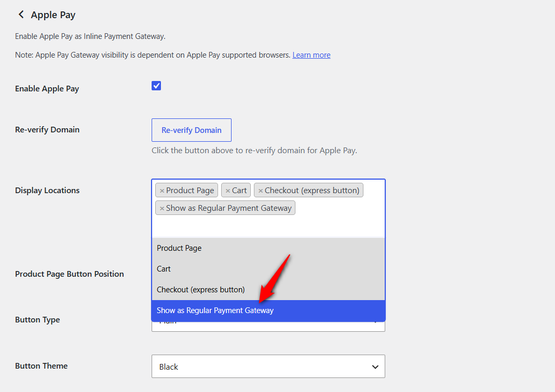Click the Enable Apple Pay label
555x392 pixels.
47,89
